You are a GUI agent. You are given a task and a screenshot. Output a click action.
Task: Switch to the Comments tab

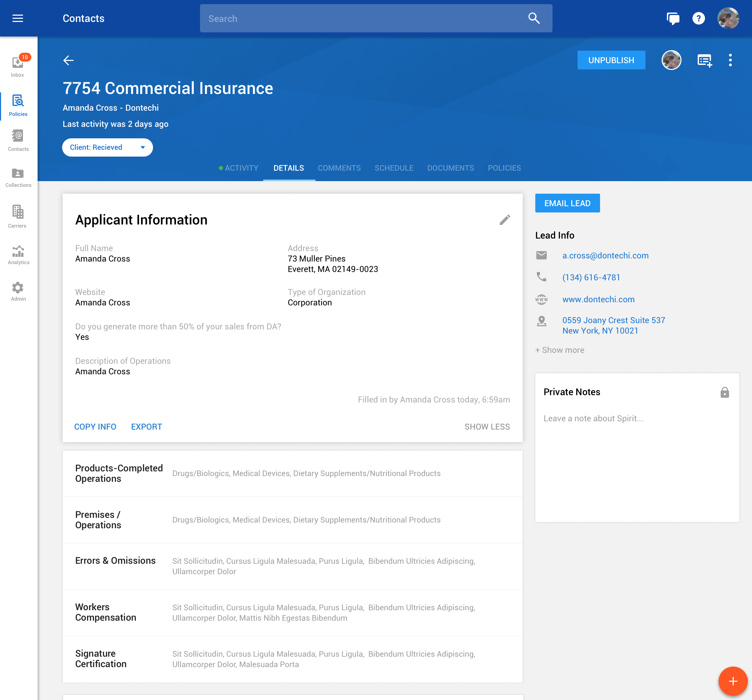339,168
